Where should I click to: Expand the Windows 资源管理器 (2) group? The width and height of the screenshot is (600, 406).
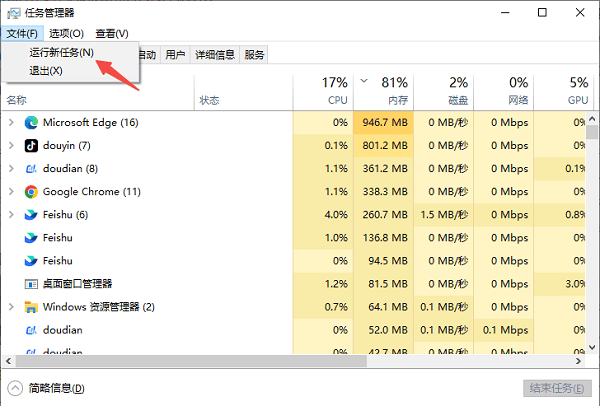coord(11,306)
